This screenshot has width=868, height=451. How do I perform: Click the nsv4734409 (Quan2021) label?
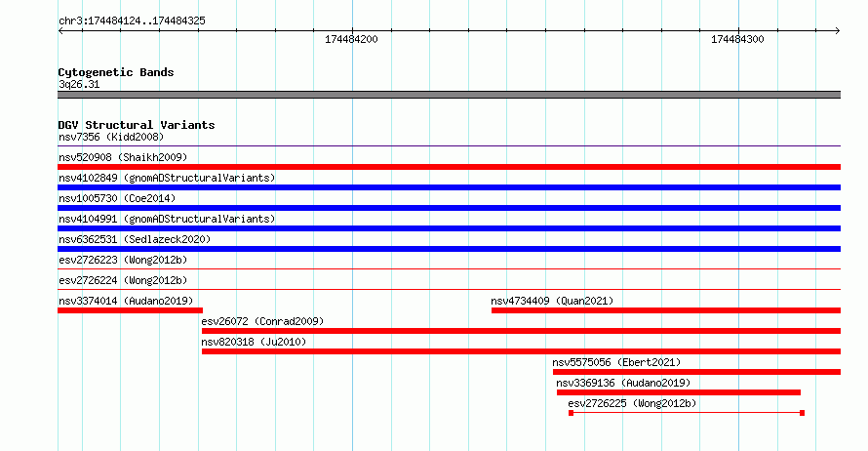point(552,301)
